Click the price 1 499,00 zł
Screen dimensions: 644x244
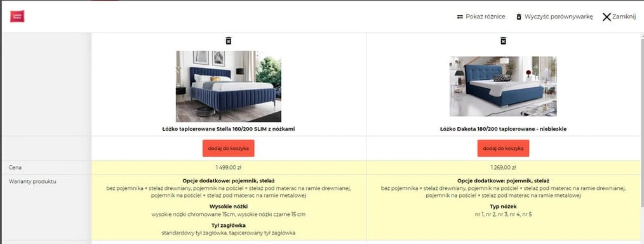(229, 168)
